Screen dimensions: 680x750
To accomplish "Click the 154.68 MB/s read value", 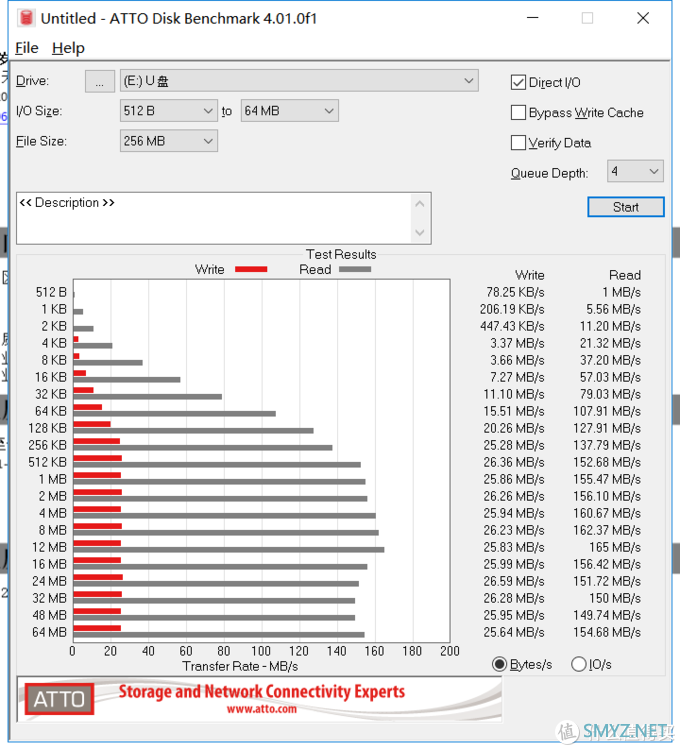I will pyautogui.click(x=607, y=632).
